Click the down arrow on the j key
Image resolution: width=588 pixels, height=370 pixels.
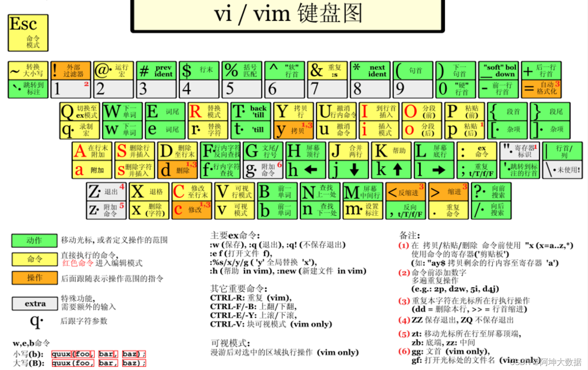[x=354, y=170]
